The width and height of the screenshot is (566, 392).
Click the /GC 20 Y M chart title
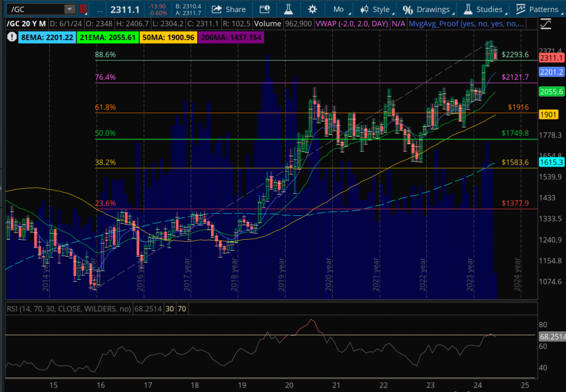point(27,24)
